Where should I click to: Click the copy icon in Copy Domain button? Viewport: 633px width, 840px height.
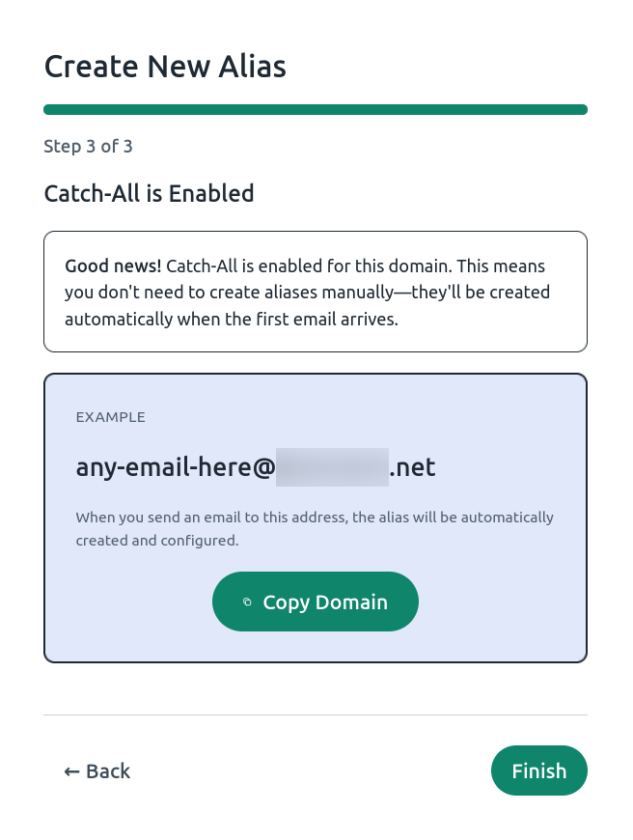tap(247, 602)
